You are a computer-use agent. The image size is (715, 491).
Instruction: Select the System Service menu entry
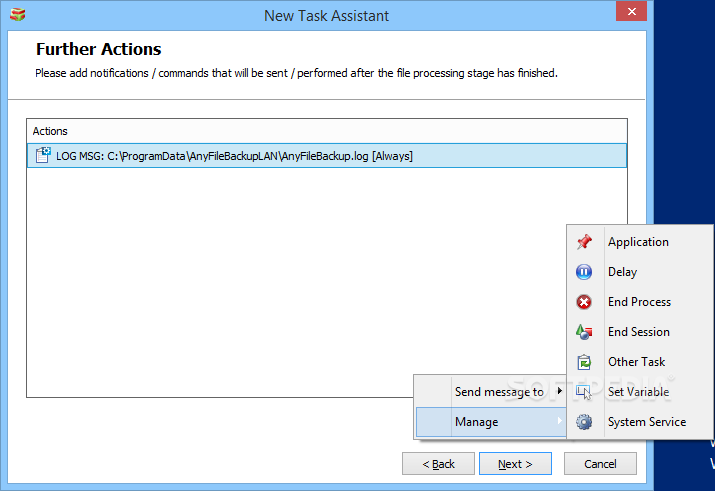pyautogui.click(x=640, y=422)
